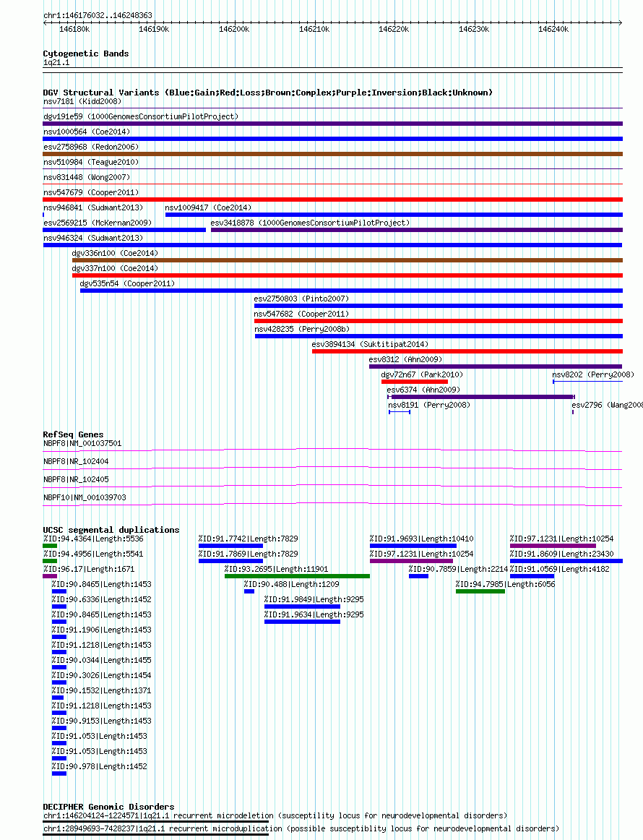This screenshot has width=643, height=840.
Task: Click the 146240k ruler tick label
Action: pos(553,29)
